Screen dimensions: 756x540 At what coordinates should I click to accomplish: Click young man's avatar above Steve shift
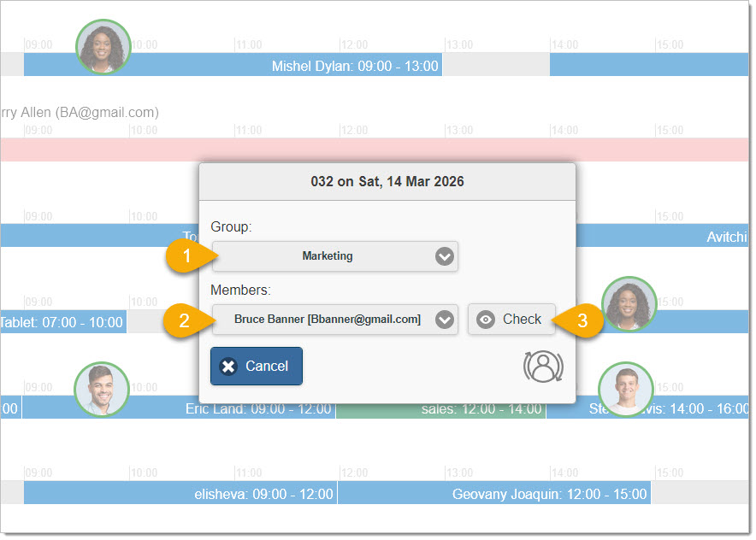coord(625,389)
